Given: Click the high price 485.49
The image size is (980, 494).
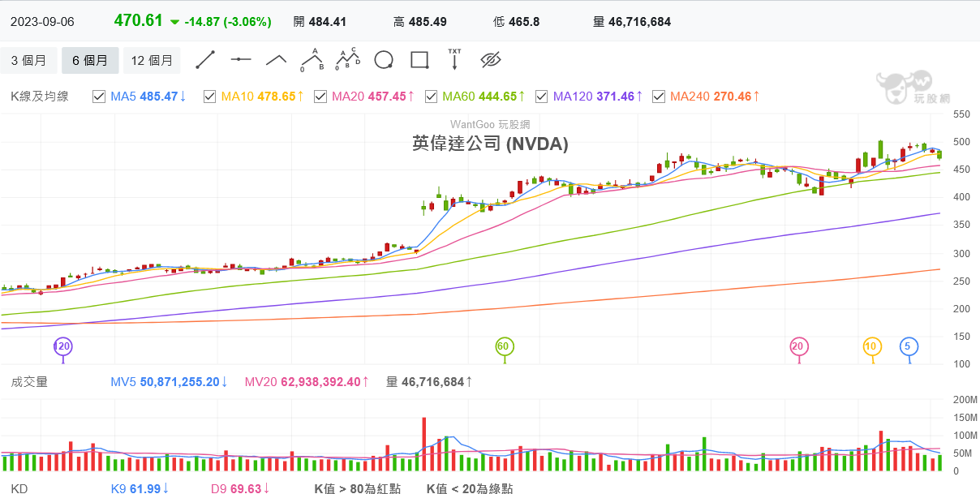Looking at the screenshot, I should coord(428,22).
